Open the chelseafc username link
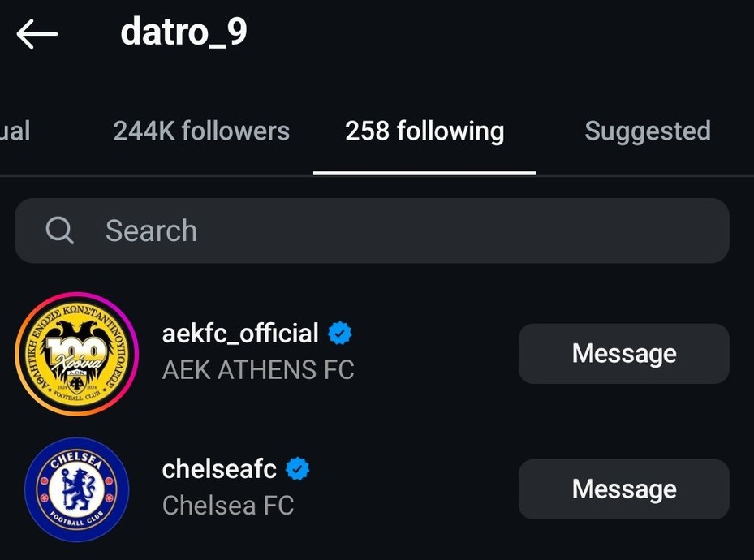Screen dimensions: 754x560 point(219,468)
